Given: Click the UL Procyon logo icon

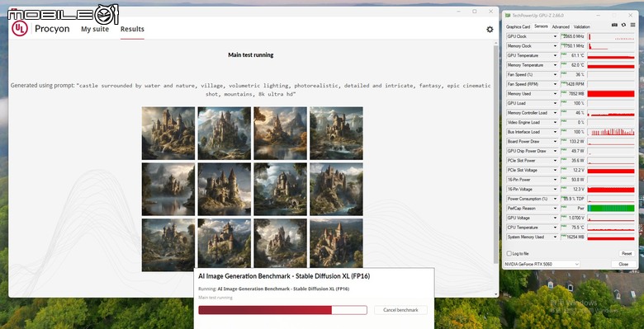Looking at the screenshot, I should (20, 28).
